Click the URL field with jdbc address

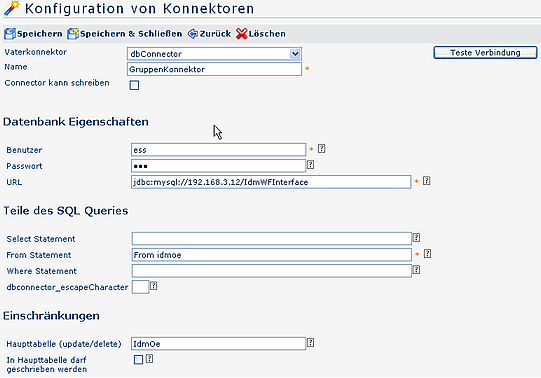[x=271, y=182]
